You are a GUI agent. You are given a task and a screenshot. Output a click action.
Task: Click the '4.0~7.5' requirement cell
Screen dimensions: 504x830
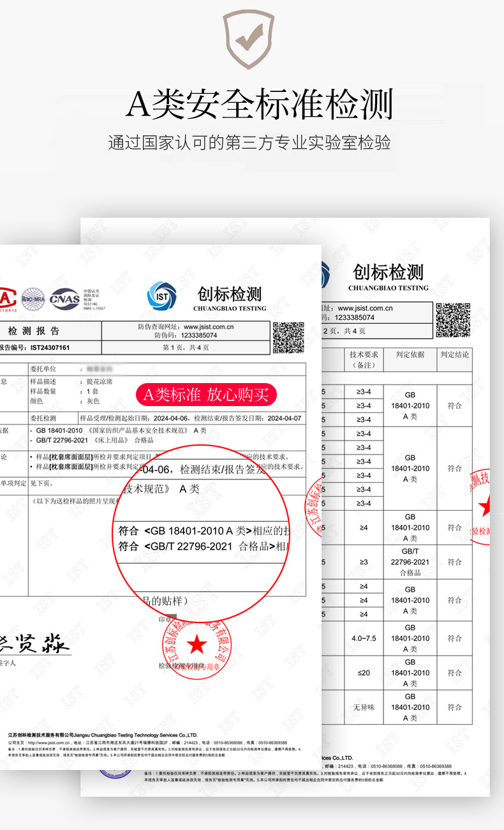click(x=364, y=638)
